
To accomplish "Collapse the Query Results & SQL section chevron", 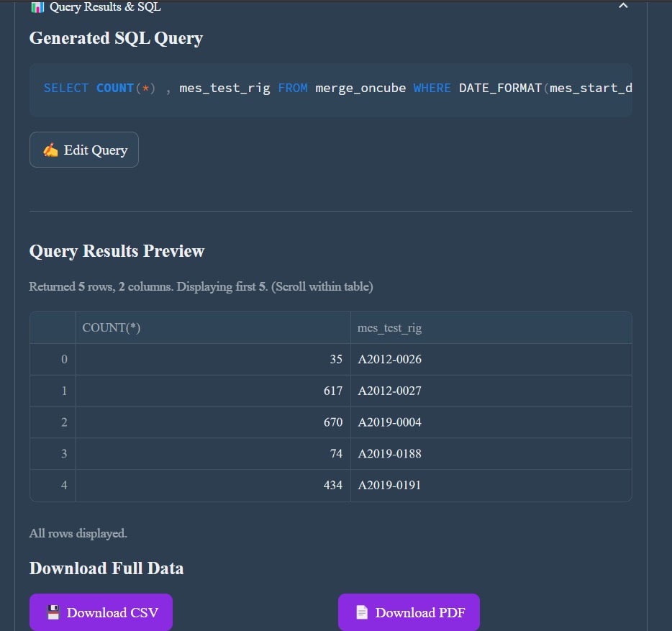I will [x=623, y=6].
